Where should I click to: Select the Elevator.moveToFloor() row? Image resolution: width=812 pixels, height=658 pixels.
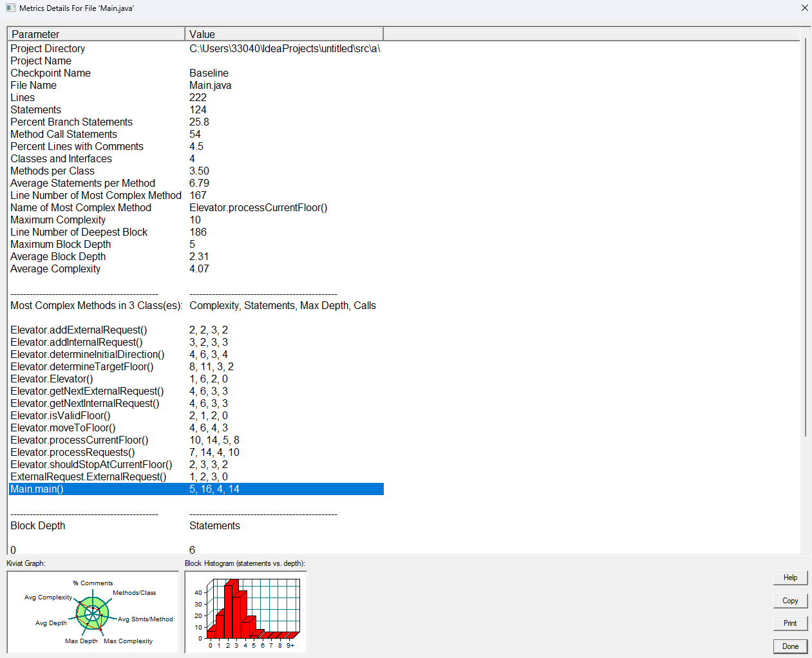(196, 428)
